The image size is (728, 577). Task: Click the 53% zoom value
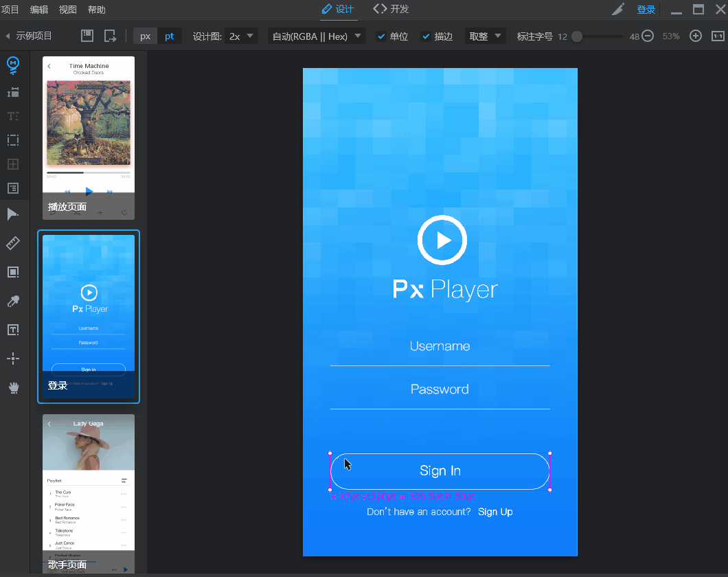[x=671, y=36]
